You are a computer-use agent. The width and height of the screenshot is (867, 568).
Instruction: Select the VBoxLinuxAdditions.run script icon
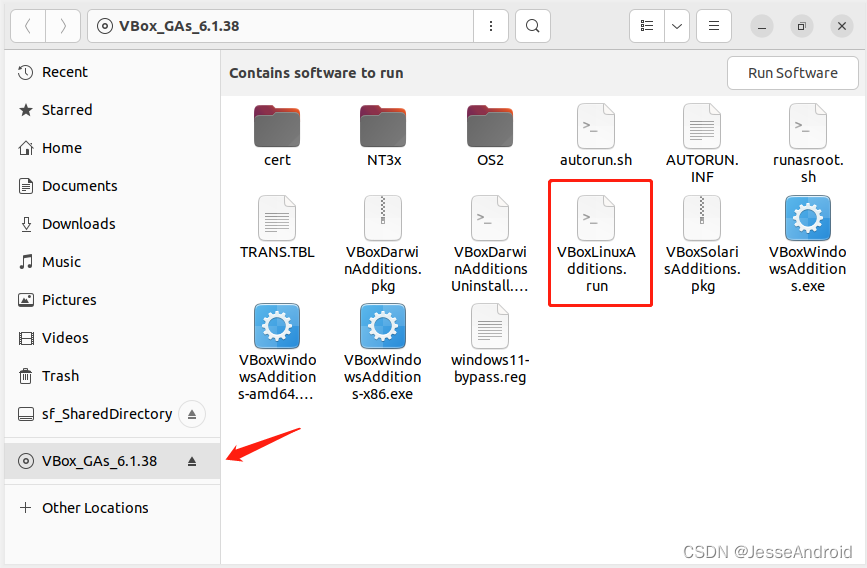click(x=596, y=218)
